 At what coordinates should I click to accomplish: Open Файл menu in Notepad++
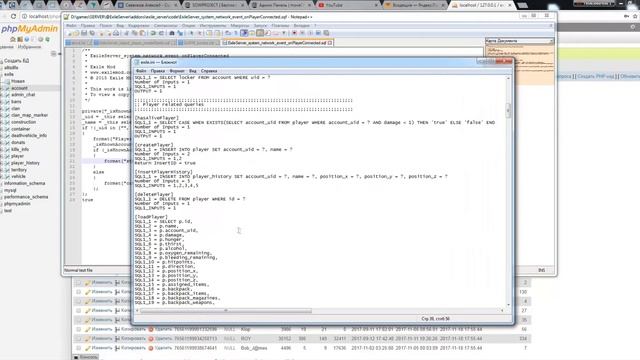tap(71, 25)
